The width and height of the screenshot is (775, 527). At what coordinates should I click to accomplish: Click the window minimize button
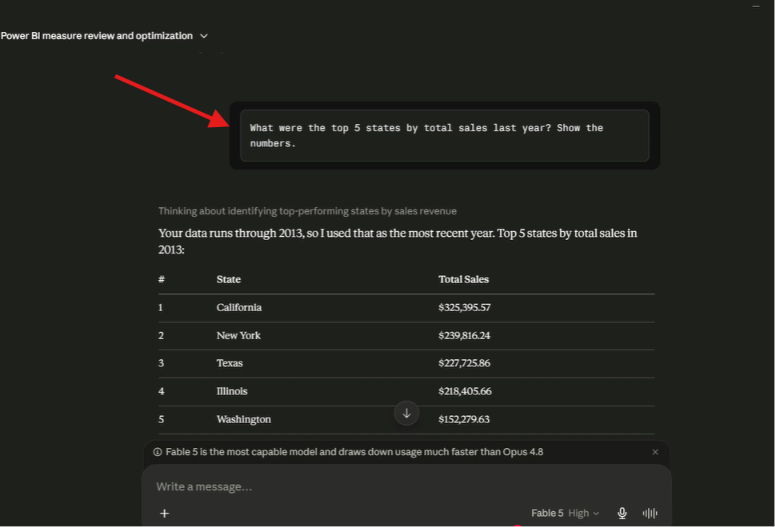(756, 6)
